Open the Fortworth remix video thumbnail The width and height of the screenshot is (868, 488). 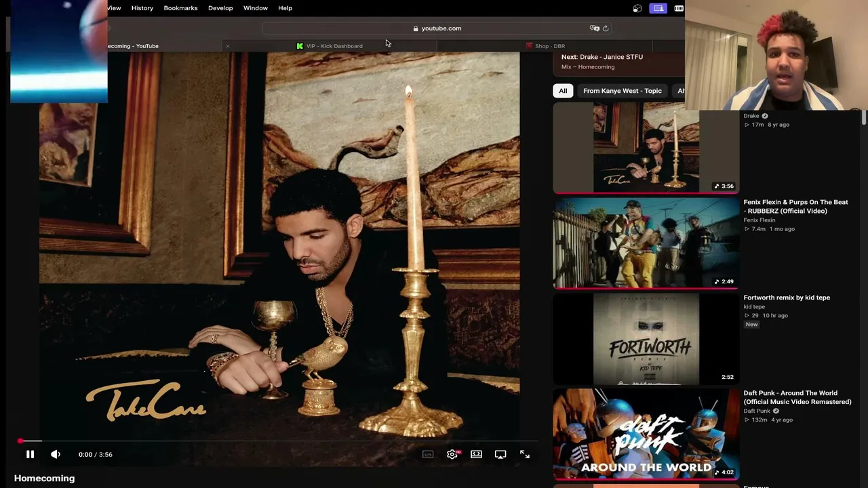coord(646,339)
